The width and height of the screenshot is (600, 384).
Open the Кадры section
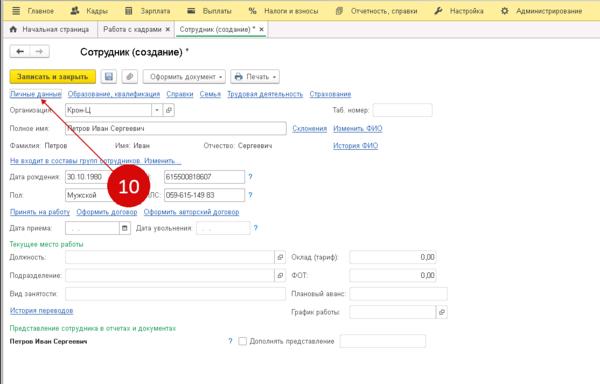click(x=89, y=11)
